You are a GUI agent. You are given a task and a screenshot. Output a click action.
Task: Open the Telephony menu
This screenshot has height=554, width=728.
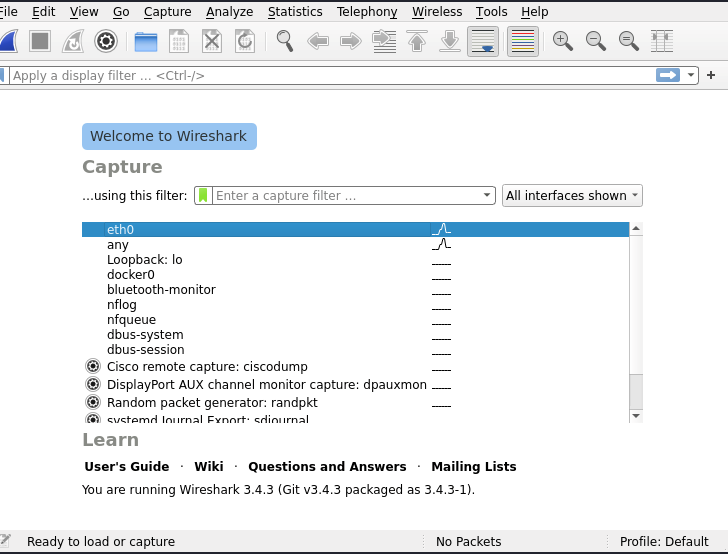[367, 12]
